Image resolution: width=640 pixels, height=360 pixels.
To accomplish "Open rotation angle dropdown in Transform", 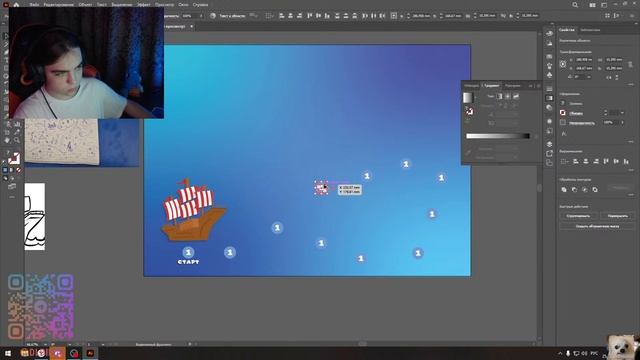I will pos(588,77).
